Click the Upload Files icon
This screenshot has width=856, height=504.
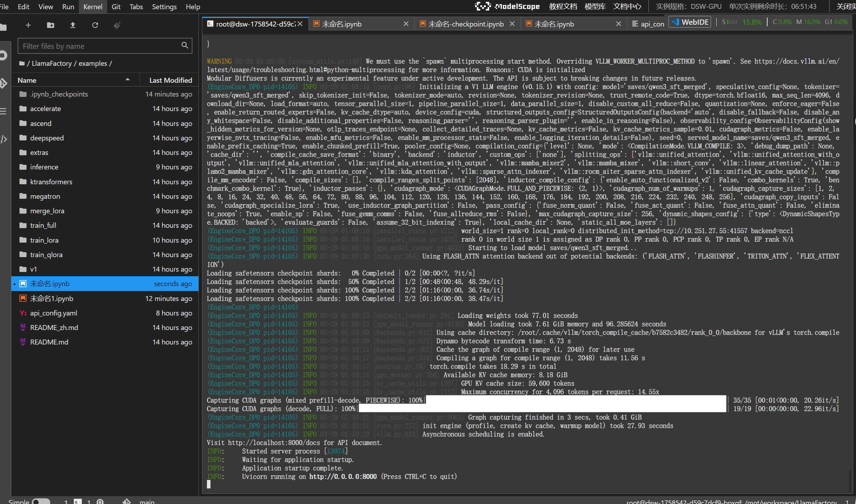[x=73, y=25]
